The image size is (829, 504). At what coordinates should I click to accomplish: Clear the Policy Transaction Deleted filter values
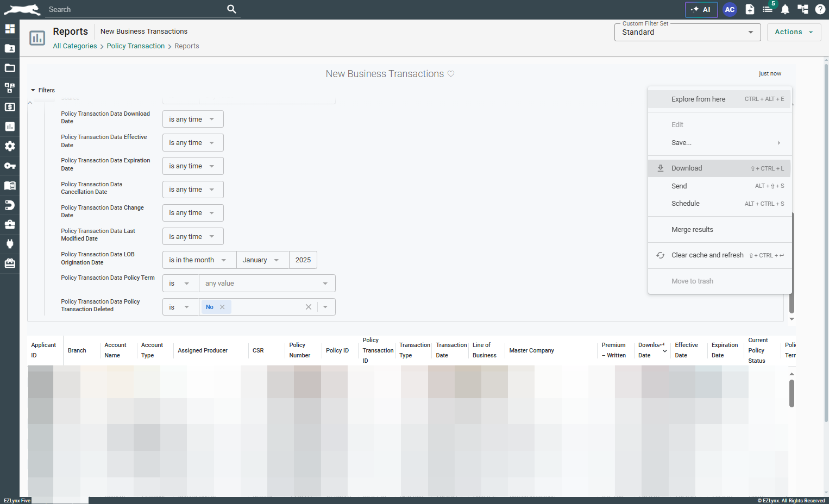click(x=309, y=307)
